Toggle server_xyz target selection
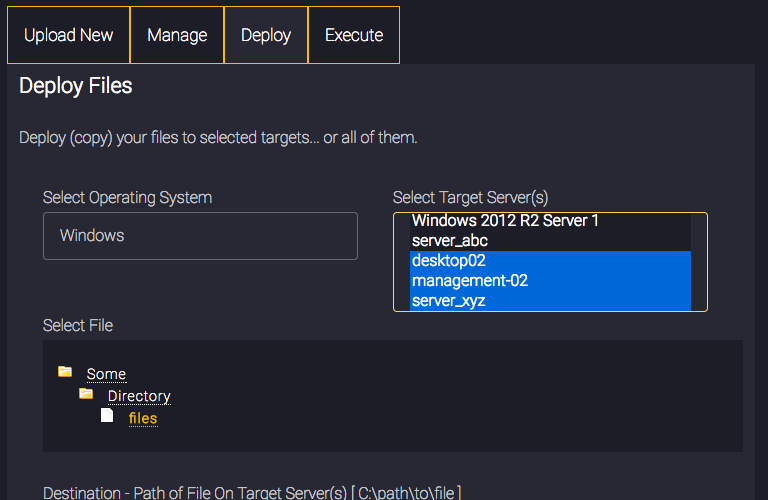This screenshot has width=768, height=500. click(x=551, y=301)
